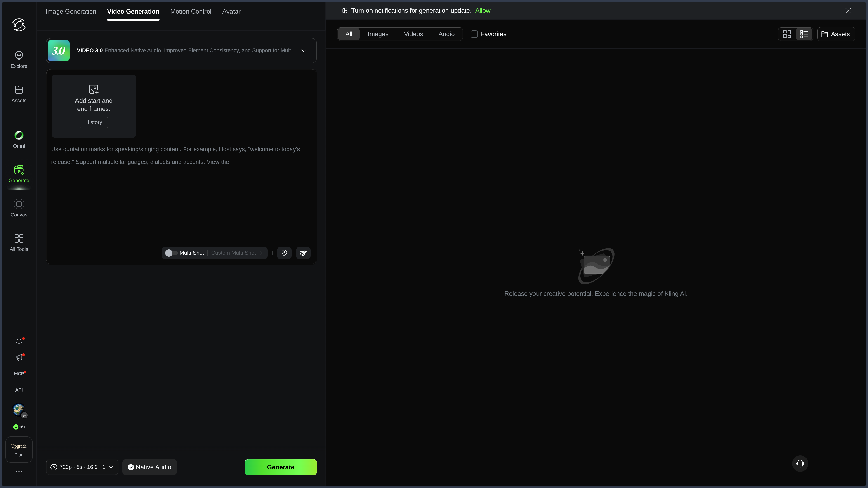Toggle Native Audio option
Image resolution: width=868 pixels, height=488 pixels.
pos(149,467)
